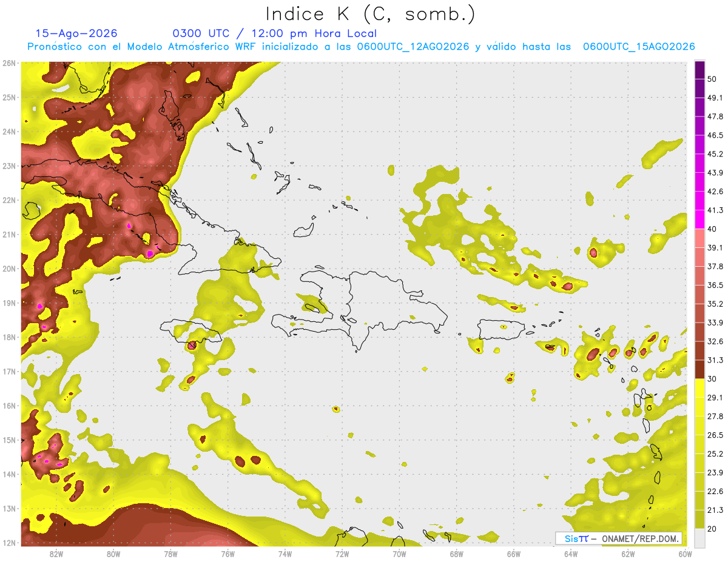The width and height of the screenshot is (728, 562).
Task: Click the '60W' longitude label
Action: (686, 554)
